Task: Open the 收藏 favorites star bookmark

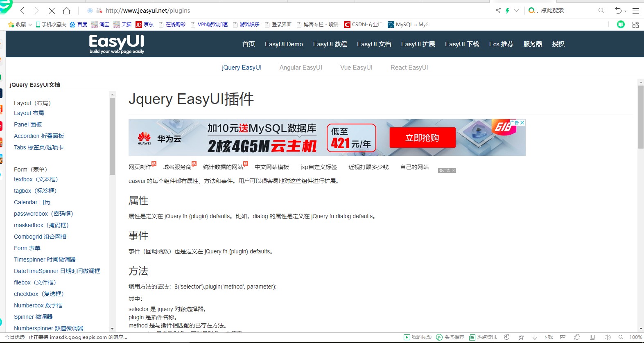Action: tap(17, 25)
